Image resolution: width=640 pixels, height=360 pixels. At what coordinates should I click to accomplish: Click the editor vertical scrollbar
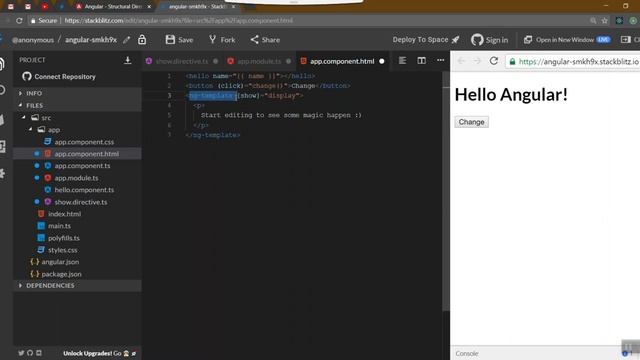(446, 192)
